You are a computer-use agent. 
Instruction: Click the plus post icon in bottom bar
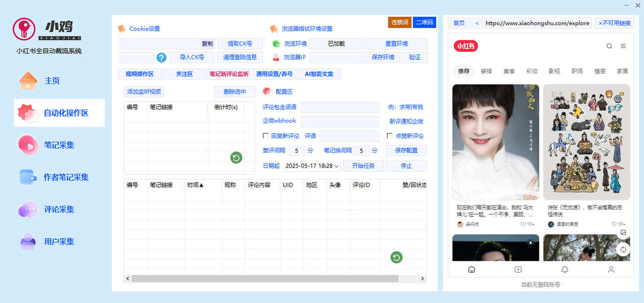(518, 269)
